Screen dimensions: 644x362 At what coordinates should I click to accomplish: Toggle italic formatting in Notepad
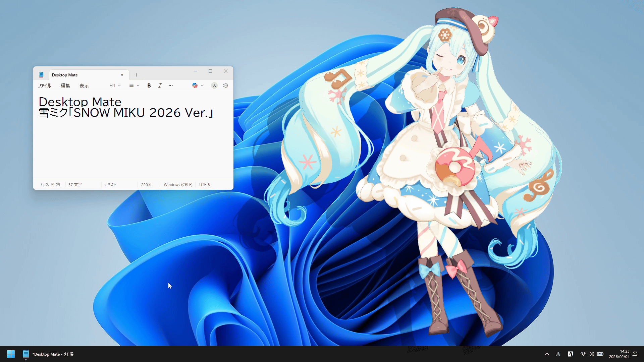pos(160,85)
